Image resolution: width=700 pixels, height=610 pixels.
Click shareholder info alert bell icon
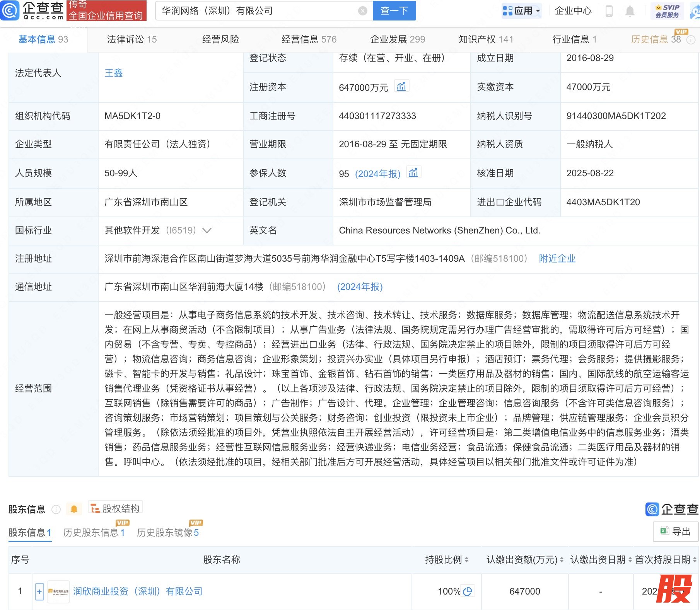tap(74, 509)
